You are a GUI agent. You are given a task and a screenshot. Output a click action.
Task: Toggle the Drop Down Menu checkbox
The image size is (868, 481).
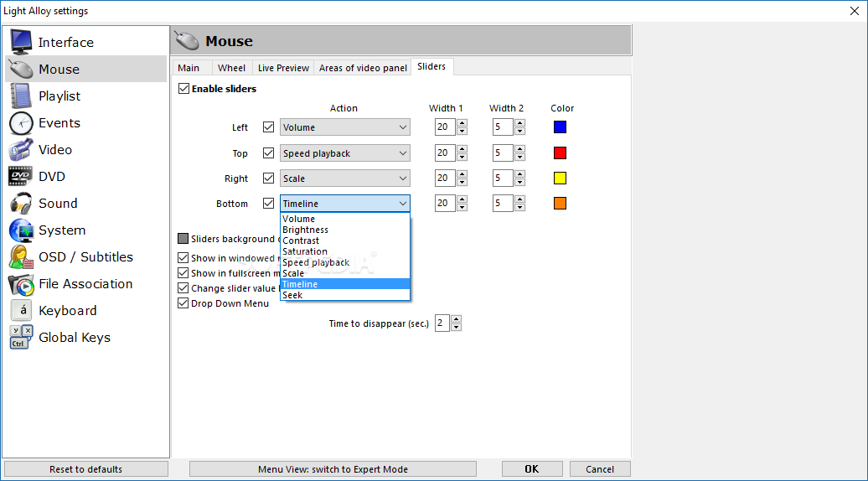coord(183,303)
